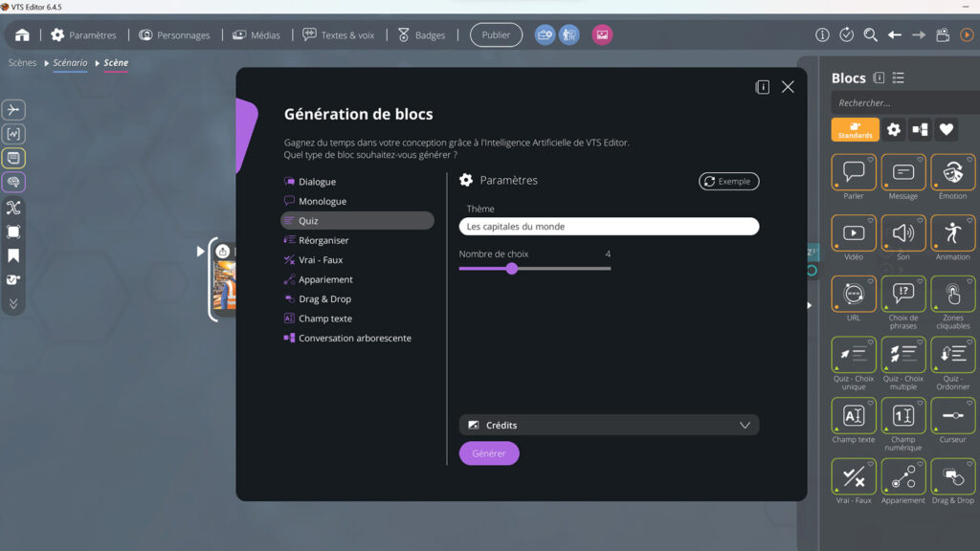Select the Animation block icon
The width and height of the screenshot is (980, 551).
(952, 232)
